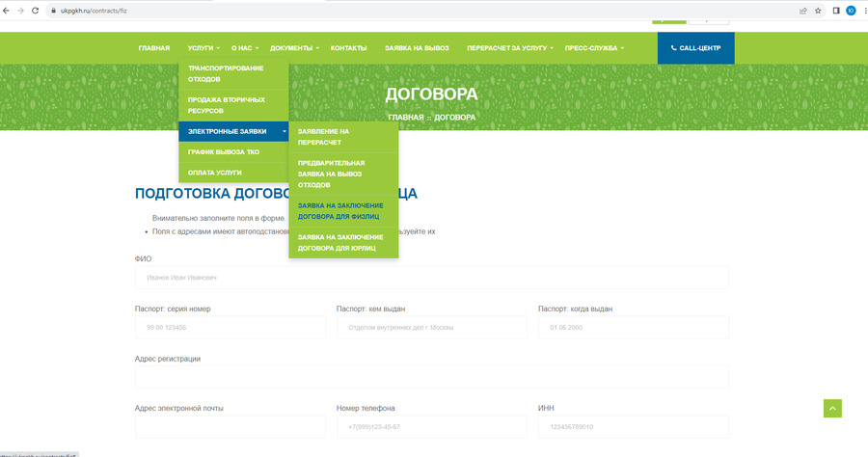The image size is (868, 457).
Task: Click the browser forward arrow
Action: click(x=20, y=11)
